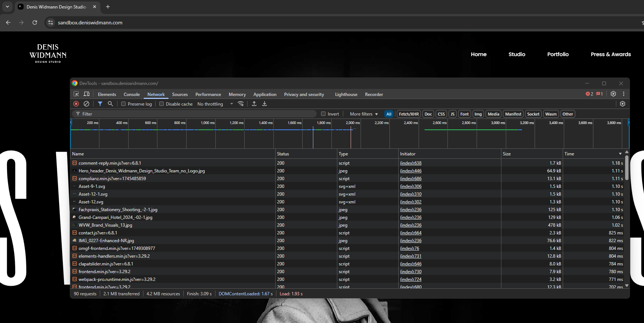The width and height of the screenshot is (644, 323).
Task: Open network conditions wifi icon
Action: pos(241,104)
